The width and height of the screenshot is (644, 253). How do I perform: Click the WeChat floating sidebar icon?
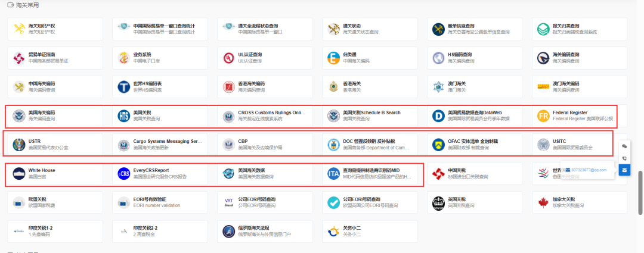pos(624,146)
